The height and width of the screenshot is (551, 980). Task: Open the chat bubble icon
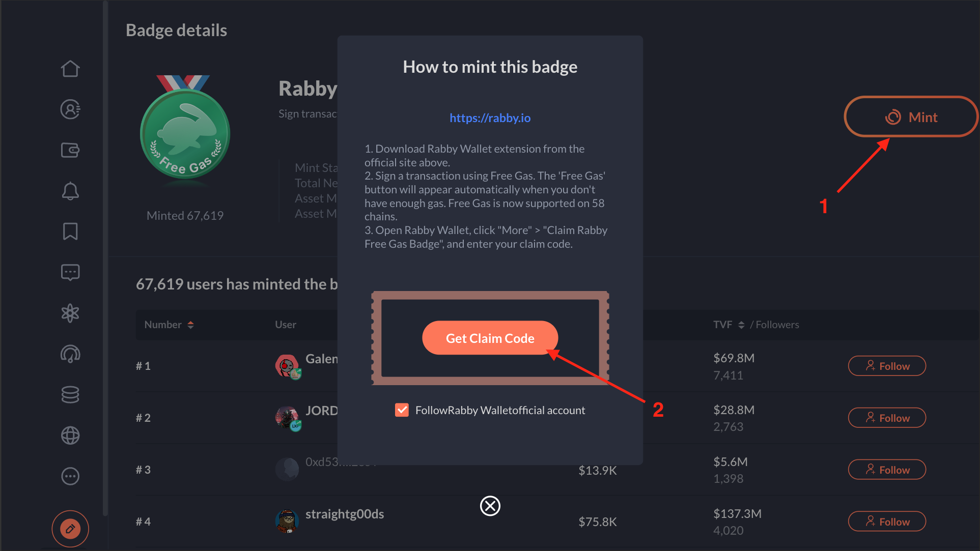(x=70, y=272)
